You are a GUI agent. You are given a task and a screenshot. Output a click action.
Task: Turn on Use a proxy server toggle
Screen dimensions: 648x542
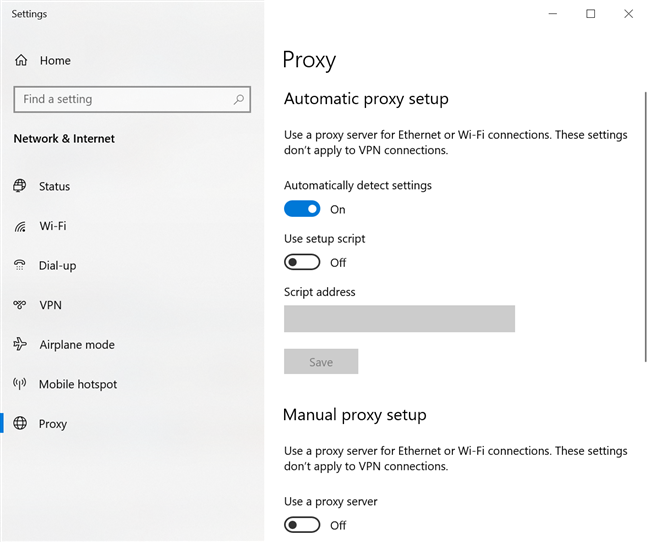coord(302,525)
